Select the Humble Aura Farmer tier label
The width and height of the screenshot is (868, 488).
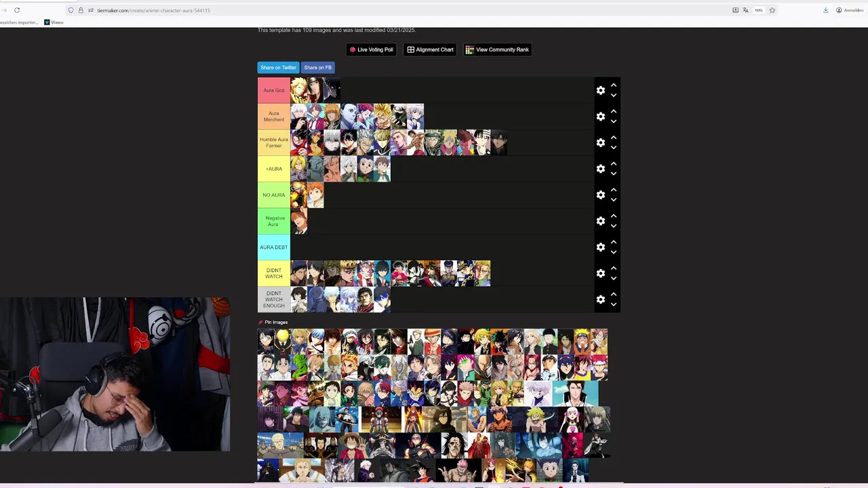point(274,142)
